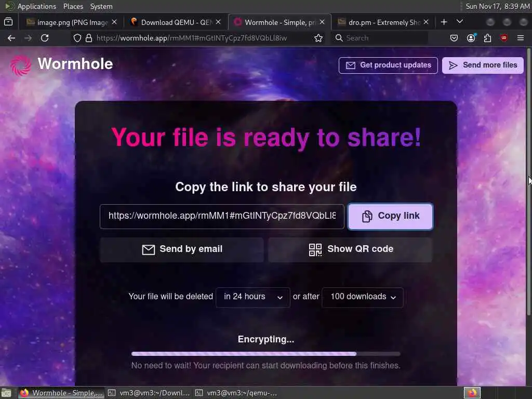532x399 pixels.
Task: Switch to vm3@vm3:~/Downl... terminal in taskbar
Action: 149,393
